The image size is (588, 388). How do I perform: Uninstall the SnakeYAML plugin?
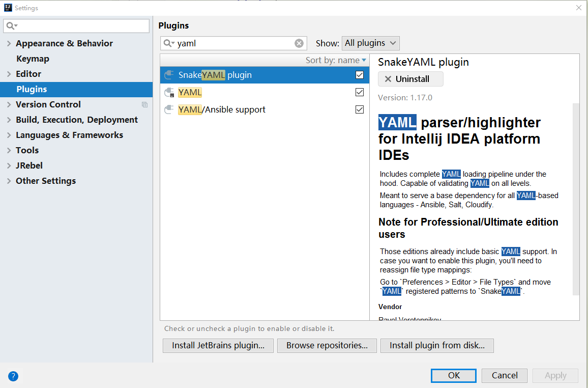pos(410,79)
